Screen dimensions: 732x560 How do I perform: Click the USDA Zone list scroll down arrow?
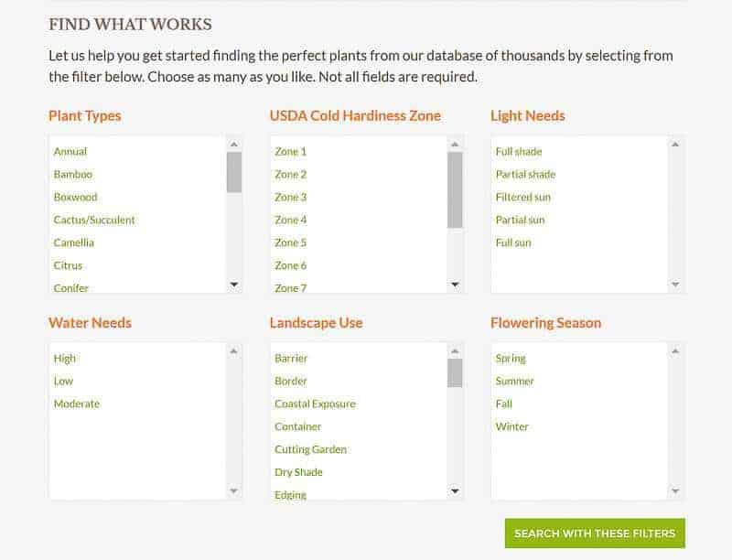coord(455,285)
